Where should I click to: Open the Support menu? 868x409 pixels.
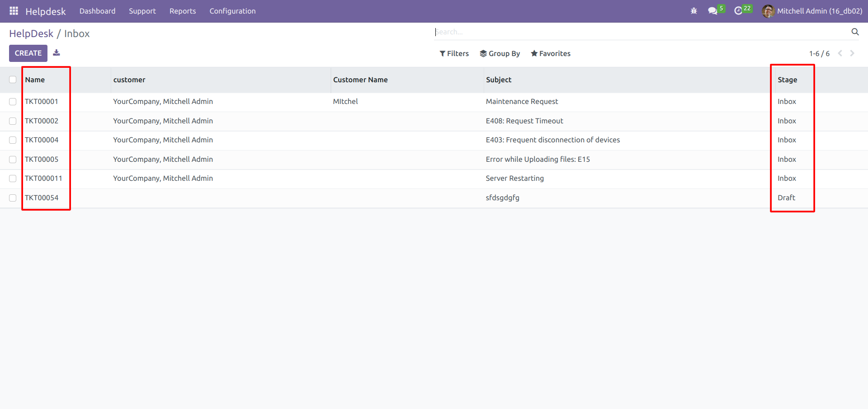[142, 11]
